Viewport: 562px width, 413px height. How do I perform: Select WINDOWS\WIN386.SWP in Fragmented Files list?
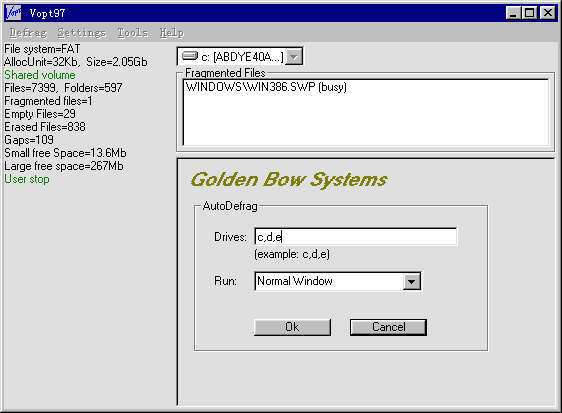coord(266,87)
